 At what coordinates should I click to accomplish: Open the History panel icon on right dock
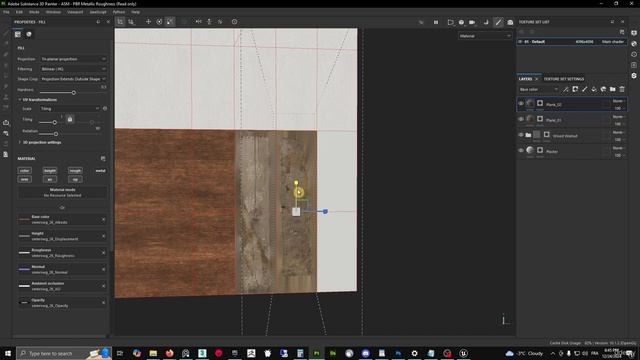click(634, 54)
